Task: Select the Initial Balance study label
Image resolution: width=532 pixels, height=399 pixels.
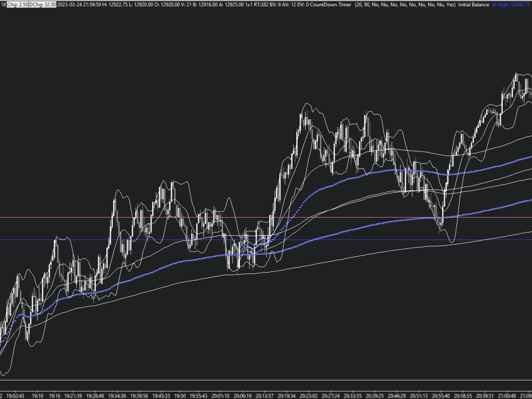Action: point(473,4)
